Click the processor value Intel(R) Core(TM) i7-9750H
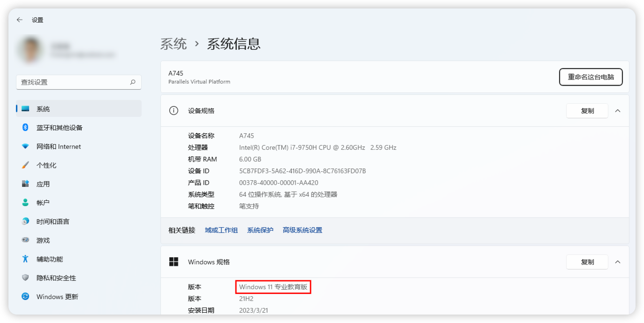This screenshot has width=644, height=323. [x=318, y=147]
